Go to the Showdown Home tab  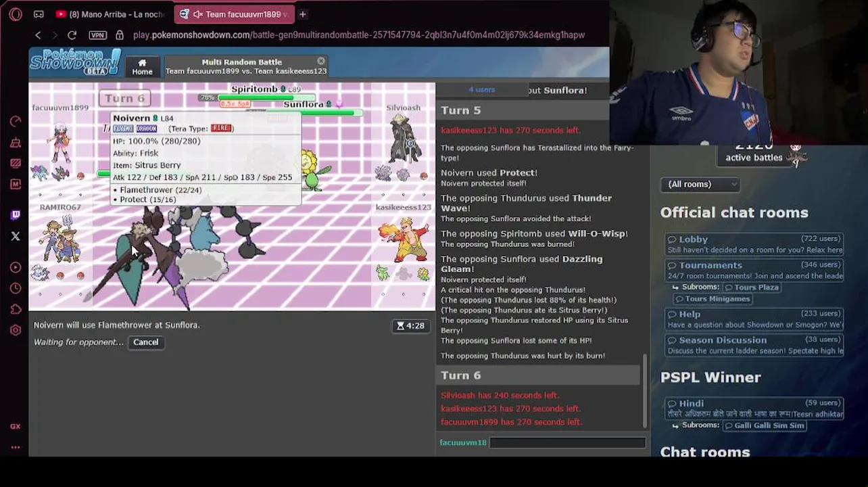pyautogui.click(x=142, y=66)
